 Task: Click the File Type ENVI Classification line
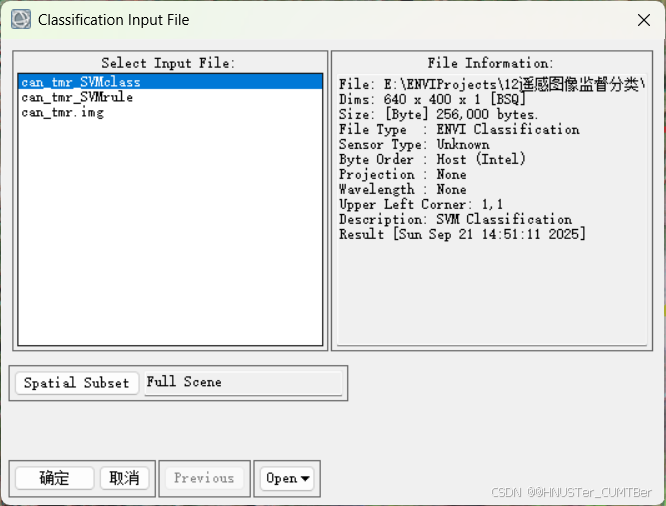click(459, 130)
